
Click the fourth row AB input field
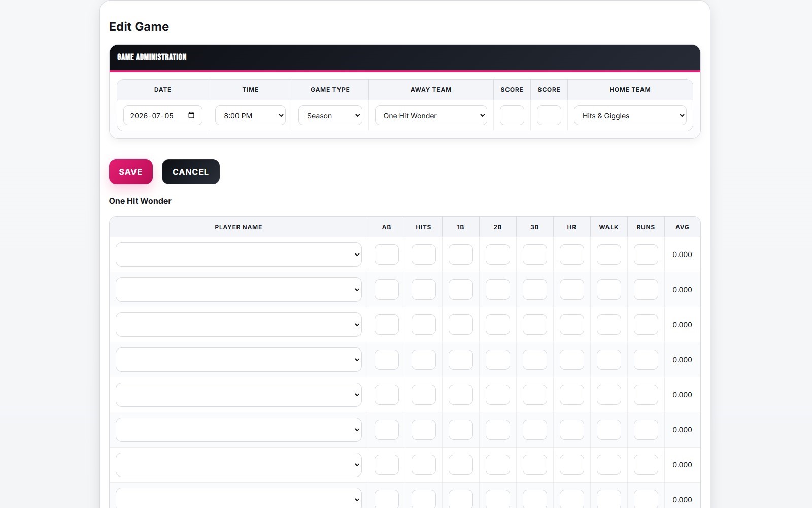pyautogui.click(x=387, y=360)
